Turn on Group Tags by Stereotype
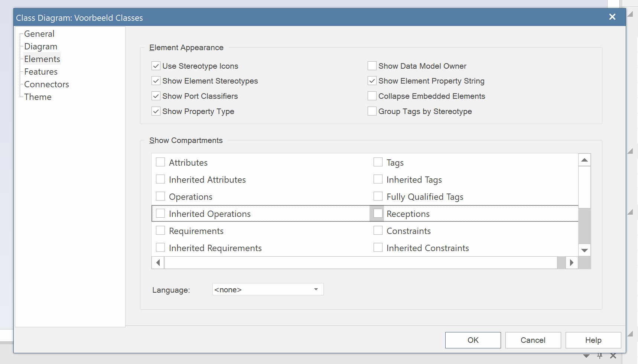The image size is (638, 364). [372, 111]
